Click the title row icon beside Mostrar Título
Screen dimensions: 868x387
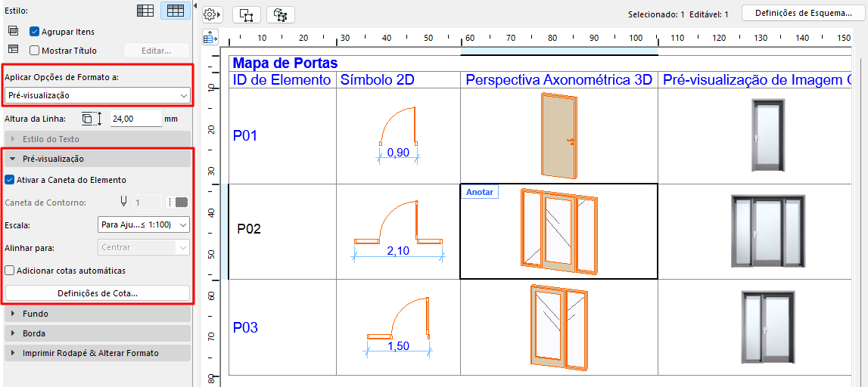point(14,50)
